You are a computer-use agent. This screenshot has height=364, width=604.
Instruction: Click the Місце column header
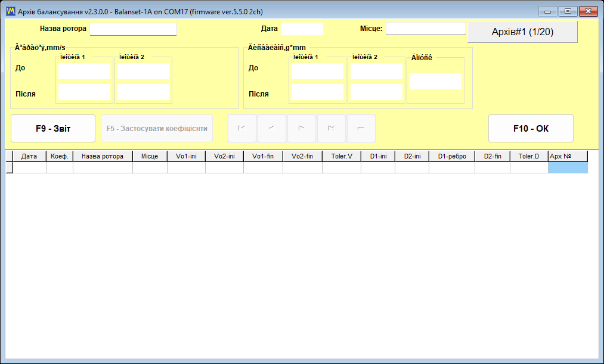(150, 156)
